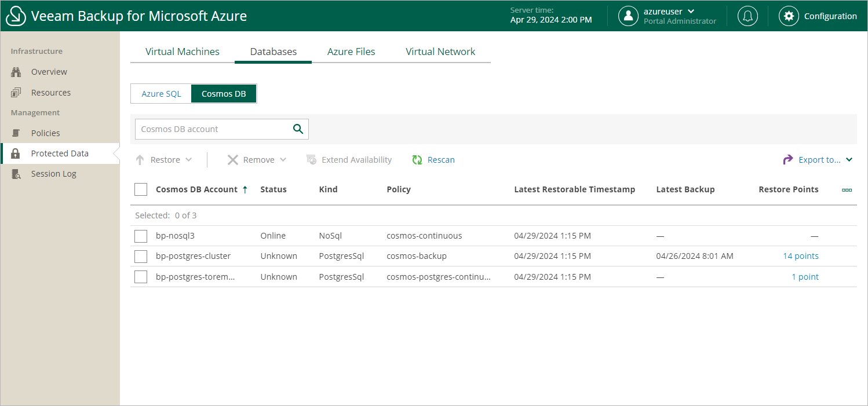Screen dimensions: 868x406
Task: Select the bp-postgres-cluster account name
Action: (x=194, y=256)
